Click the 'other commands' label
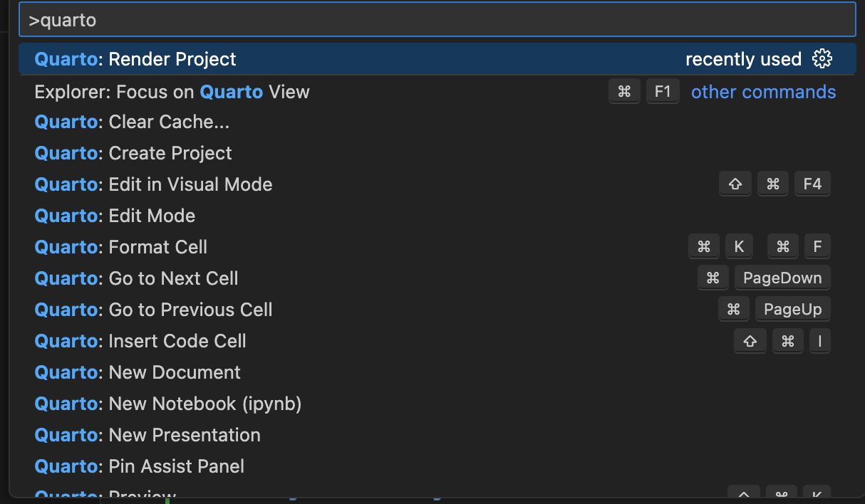 tap(763, 92)
